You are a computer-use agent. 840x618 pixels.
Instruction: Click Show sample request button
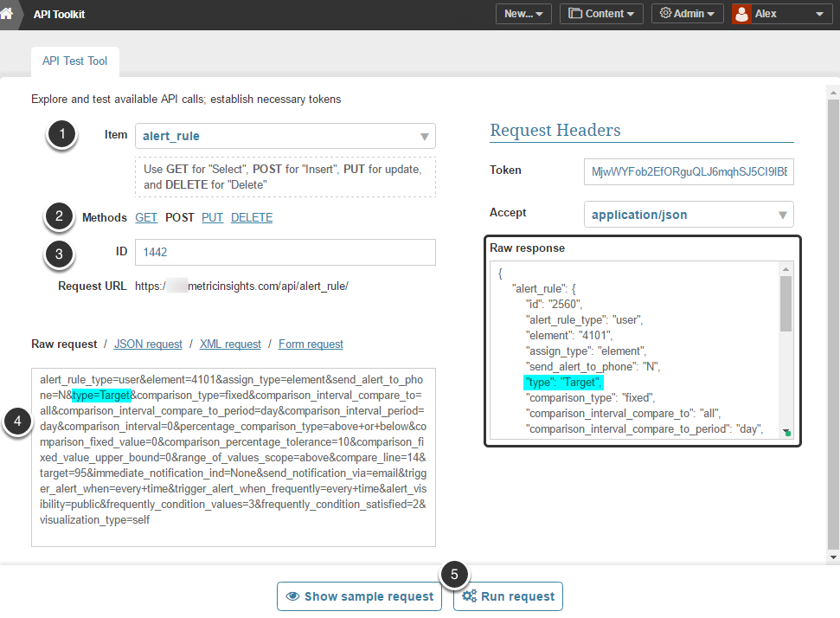[x=359, y=596]
